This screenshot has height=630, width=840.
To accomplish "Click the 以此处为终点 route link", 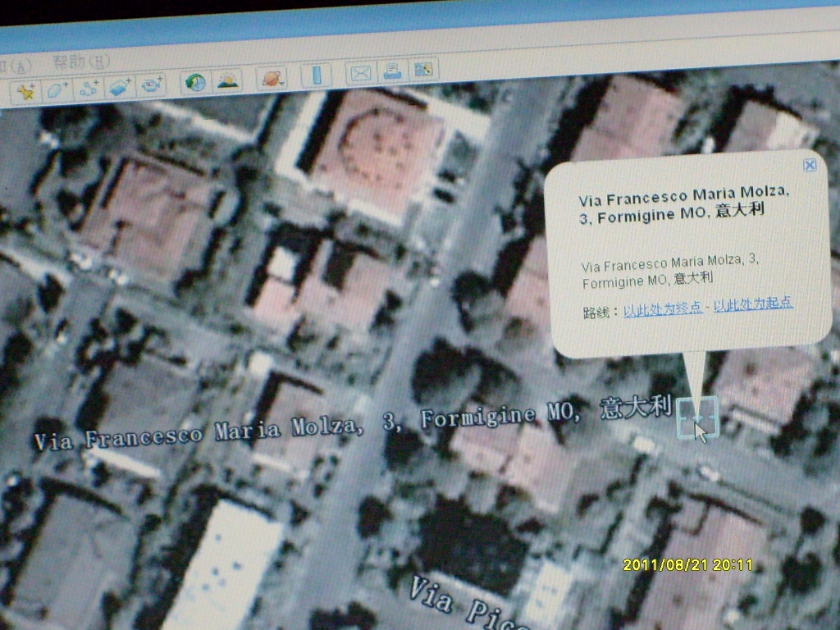I will click(662, 308).
